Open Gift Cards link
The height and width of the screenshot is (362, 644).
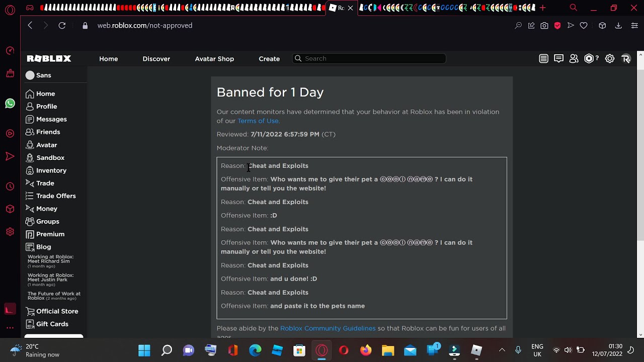[47, 324]
